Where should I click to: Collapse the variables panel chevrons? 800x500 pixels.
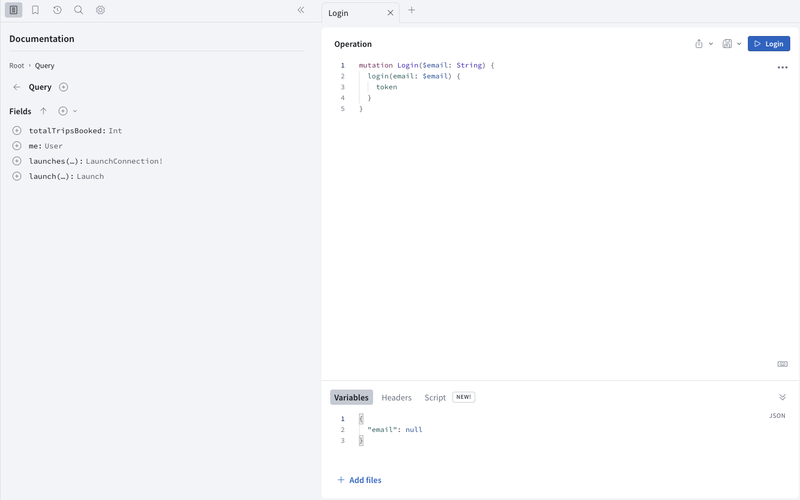tap(782, 397)
